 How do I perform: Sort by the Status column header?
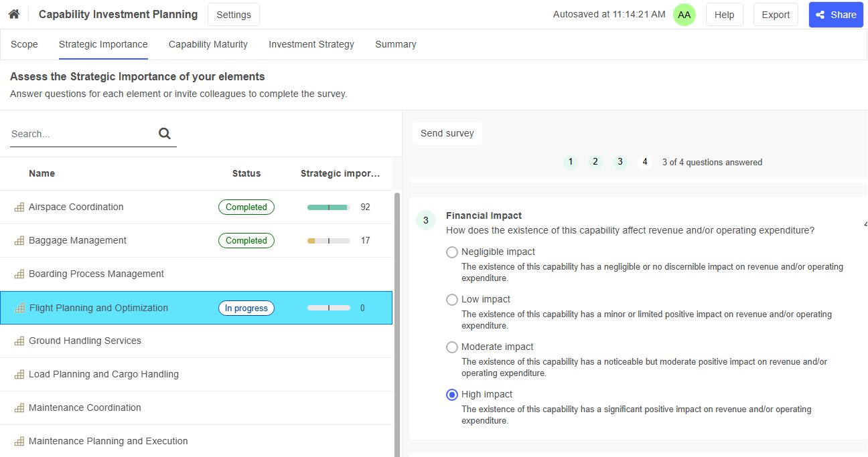point(246,173)
